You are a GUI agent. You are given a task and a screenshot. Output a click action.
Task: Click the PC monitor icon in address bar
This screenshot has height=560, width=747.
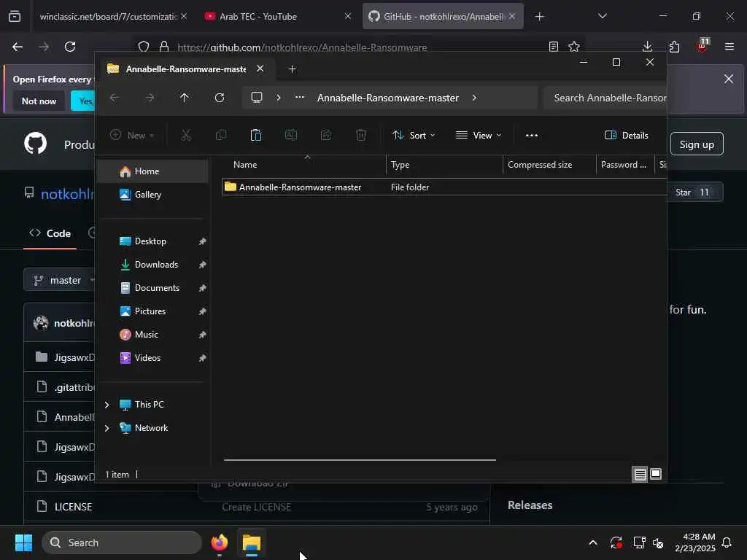[x=257, y=98]
